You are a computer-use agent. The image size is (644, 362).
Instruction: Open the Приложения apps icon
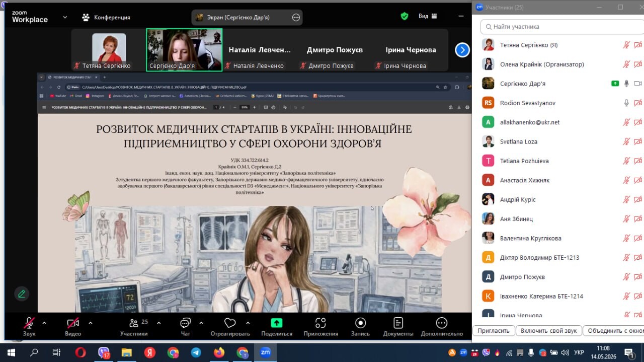(320, 323)
